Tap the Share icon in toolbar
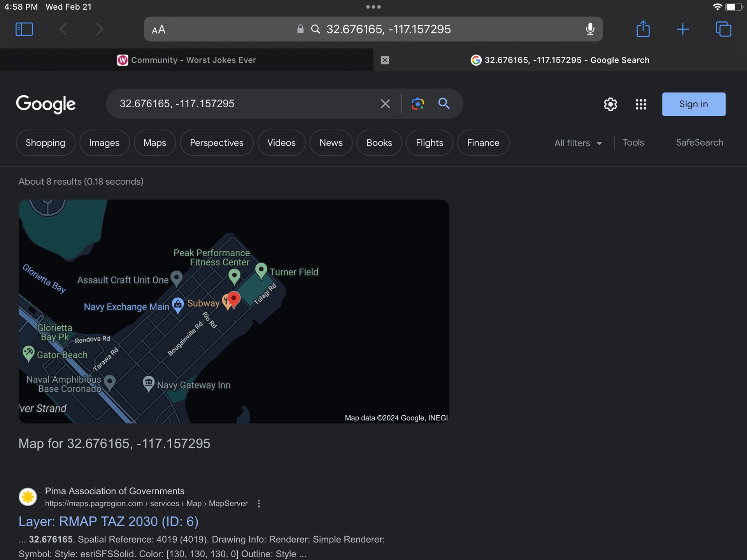 pyautogui.click(x=643, y=29)
